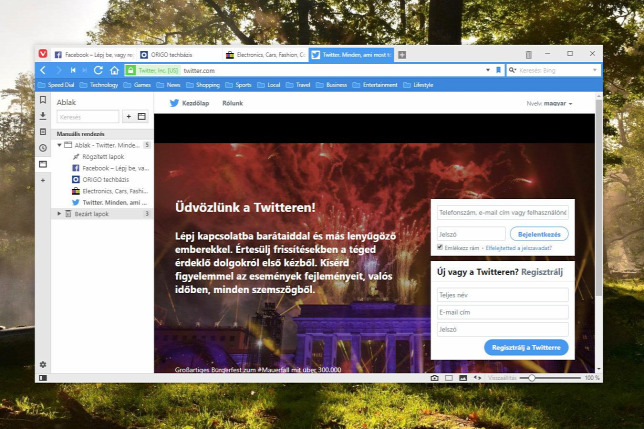Open the Downloads panel in sidebar
The image size is (644, 429).
tap(43, 116)
